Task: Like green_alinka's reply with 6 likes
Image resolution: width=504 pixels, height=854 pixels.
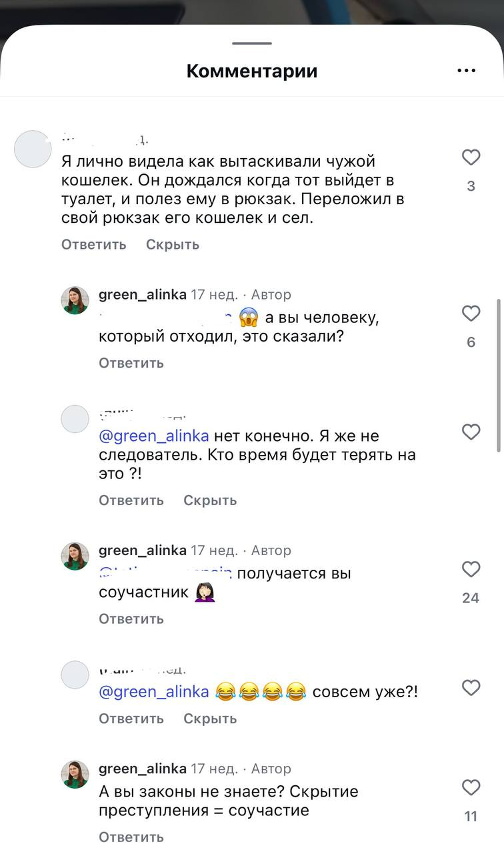Action: [471, 314]
